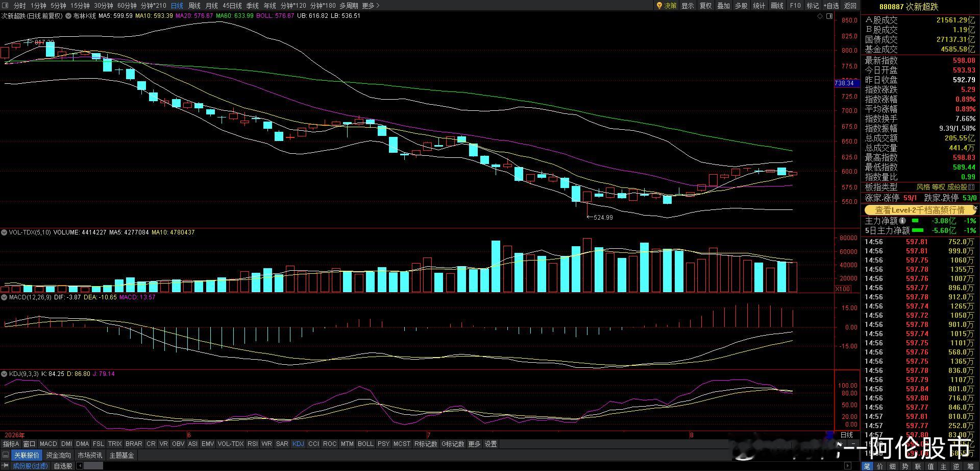Click the 叠加 overlay button
Viewport: 980px width, 471px height.
tap(723, 6)
